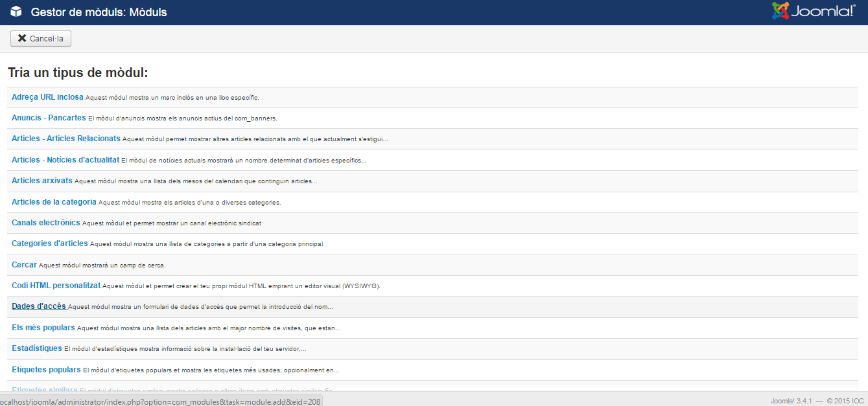
Task: Click the module cube icon in header
Action: pyautogui.click(x=16, y=12)
